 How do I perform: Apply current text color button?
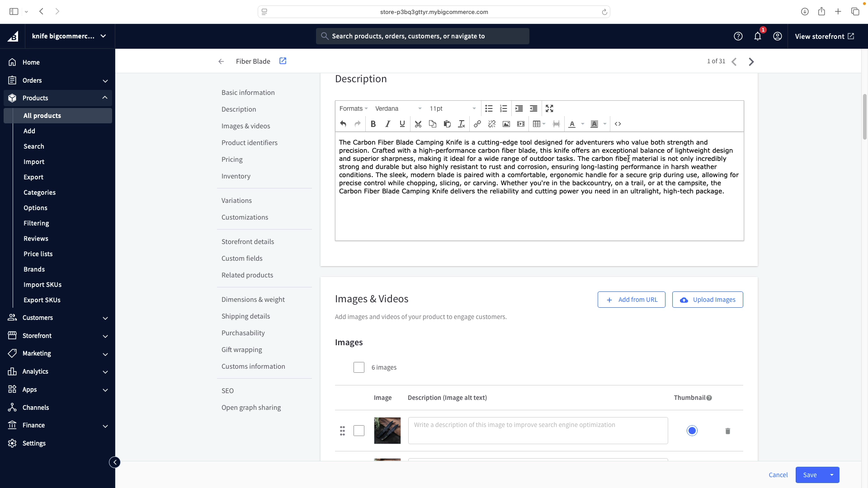coord(572,124)
